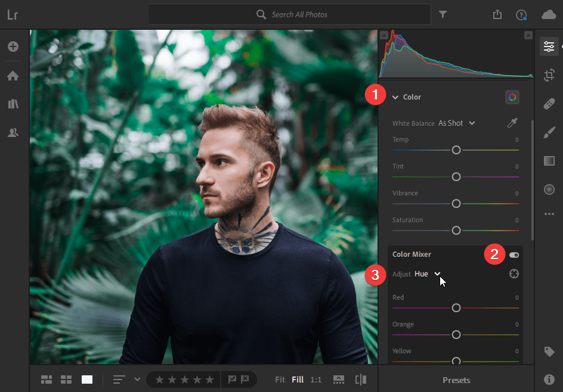This screenshot has width=563, height=392.
Task: Switch zoom to Fit view
Action: point(280,379)
